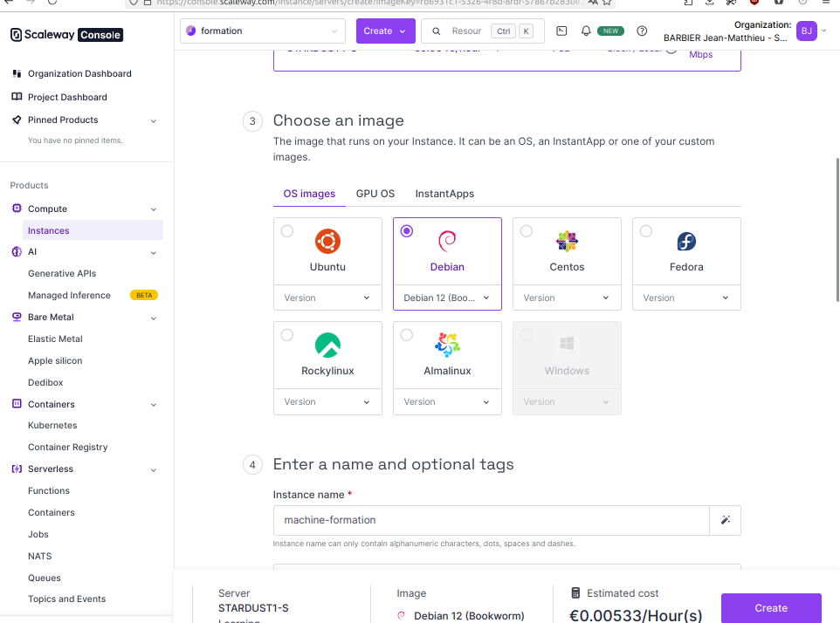Open Topics and Events link
Viewport: 840px width, 623px height.
[66, 599]
